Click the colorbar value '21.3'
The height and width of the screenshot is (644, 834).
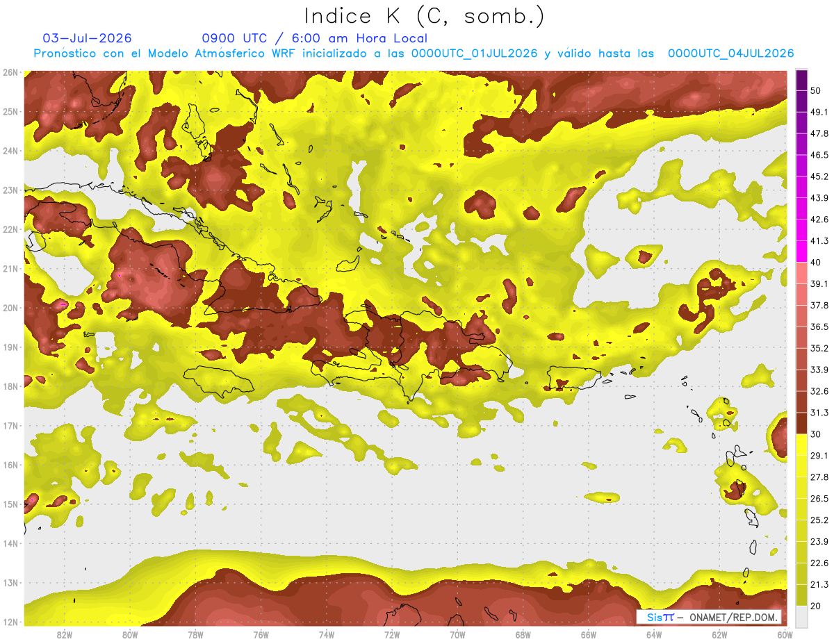pyautogui.click(x=819, y=585)
